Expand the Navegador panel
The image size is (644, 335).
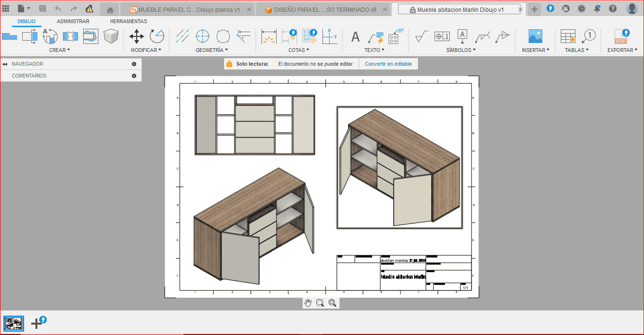(134, 64)
